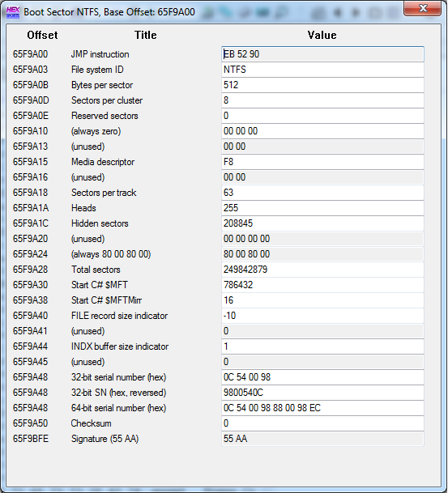
Task: Select the Start C# $MFTMirr field
Action: (322, 300)
